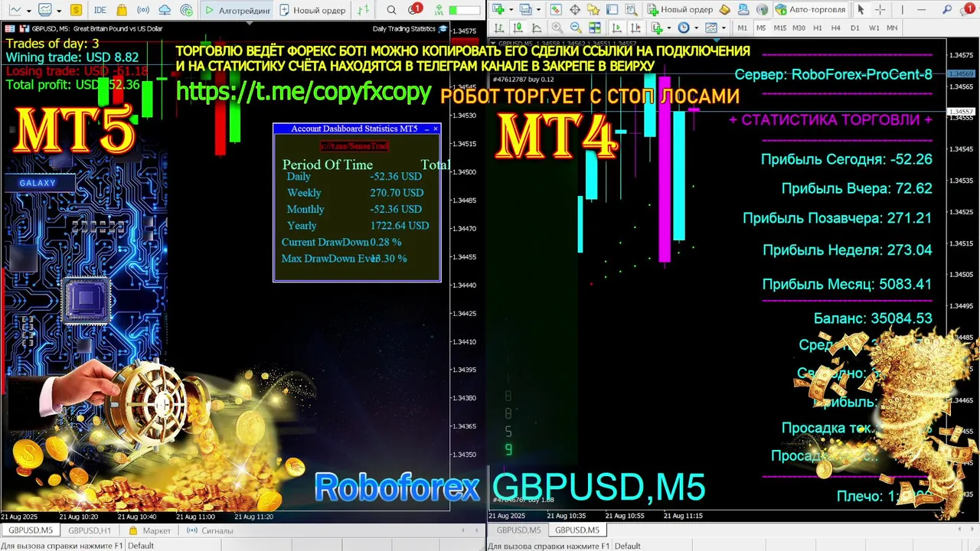
Task: Expand MT4 new chart dropdown arrow
Action: 511,10
